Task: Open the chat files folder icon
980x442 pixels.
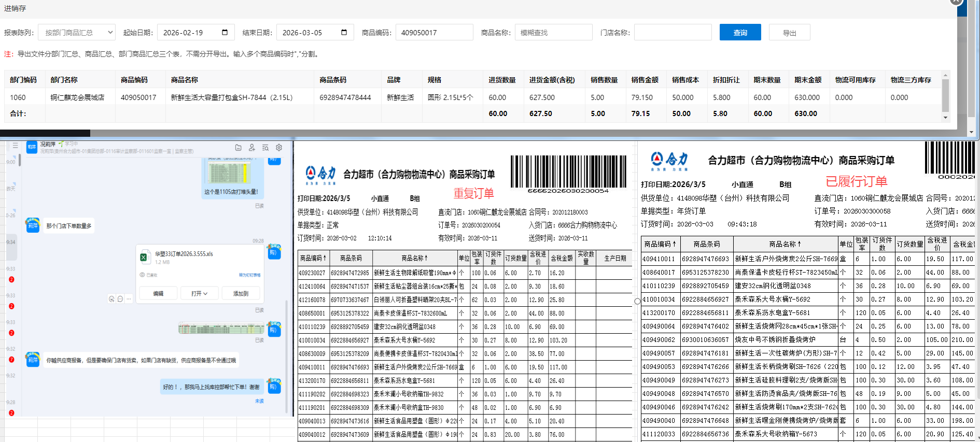Action: coord(238,148)
